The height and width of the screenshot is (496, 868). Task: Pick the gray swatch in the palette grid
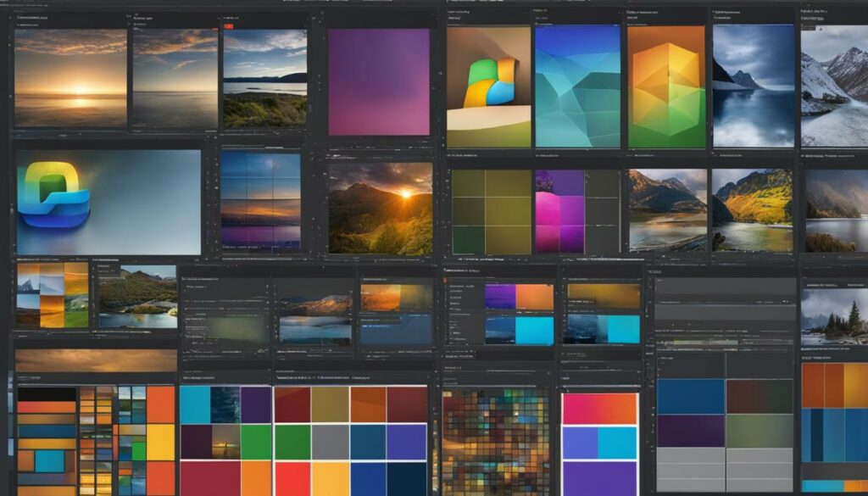(331, 442)
